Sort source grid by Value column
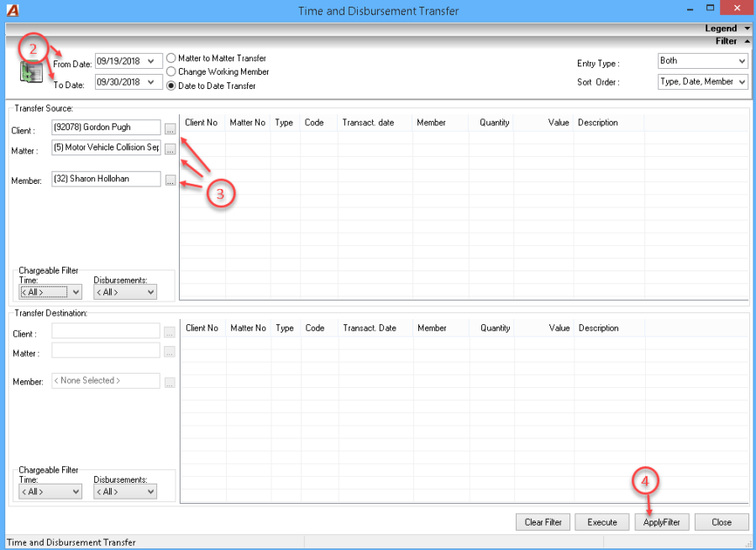Image resolution: width=756 pixels, height=550 pixels. [543, 123]
